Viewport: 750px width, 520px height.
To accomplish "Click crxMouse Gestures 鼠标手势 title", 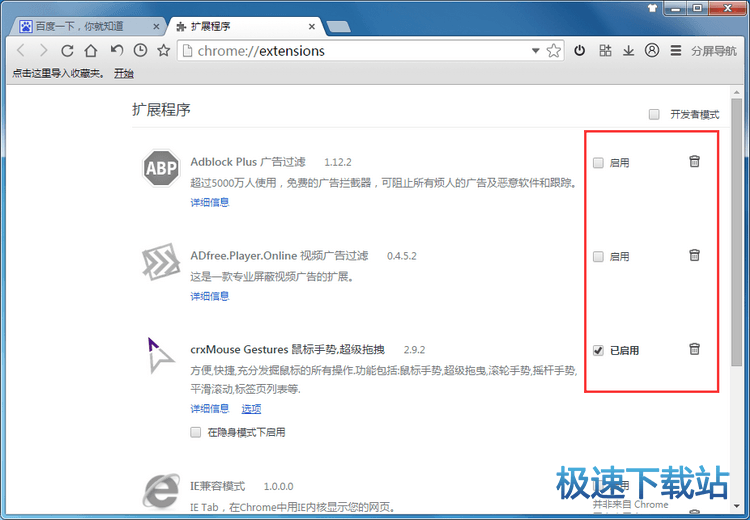I will [x=287, y=350].
